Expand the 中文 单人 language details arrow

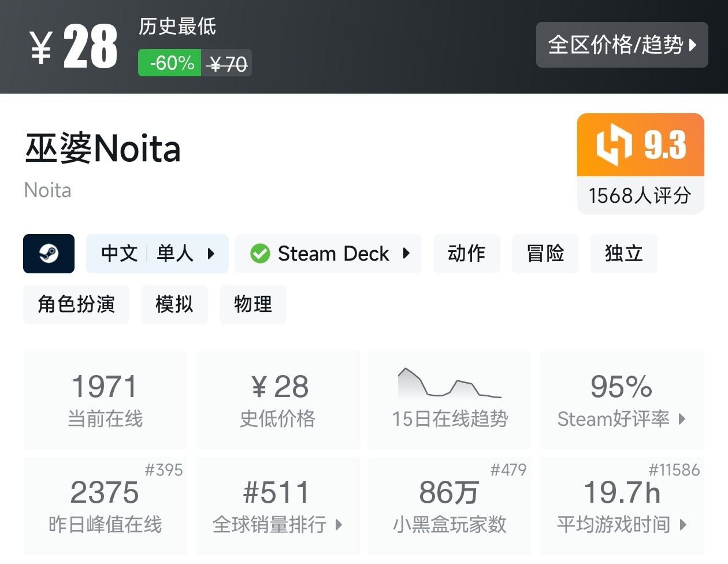[x=211, y=254]
